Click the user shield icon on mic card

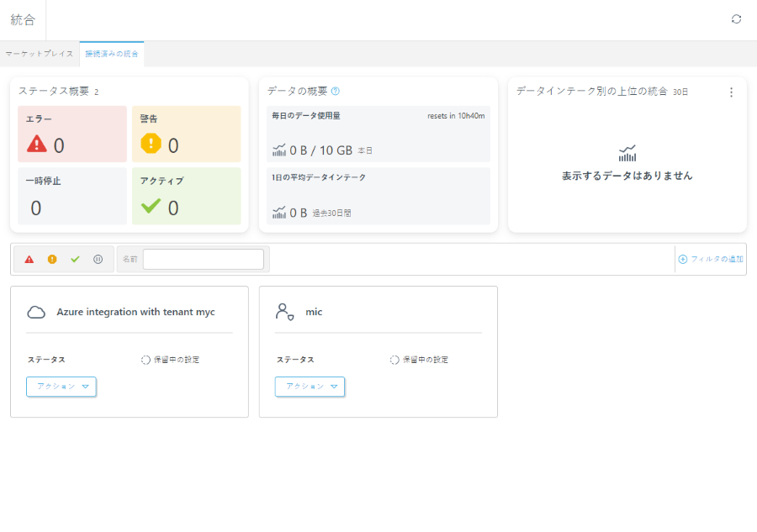285,312
